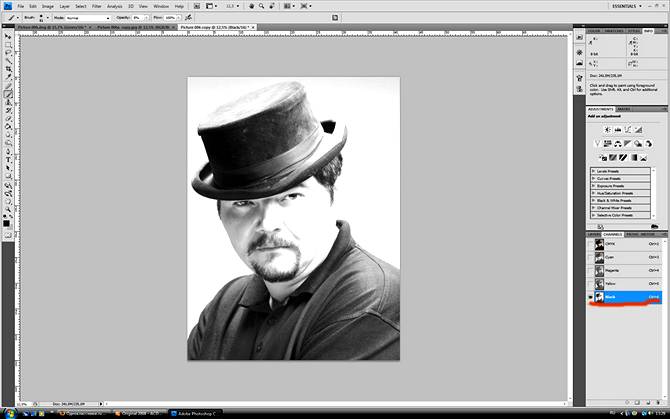Viewport: 670px width, 419px height.
Task: Click the Zoom tool in application bar
Action: (261, 6)
